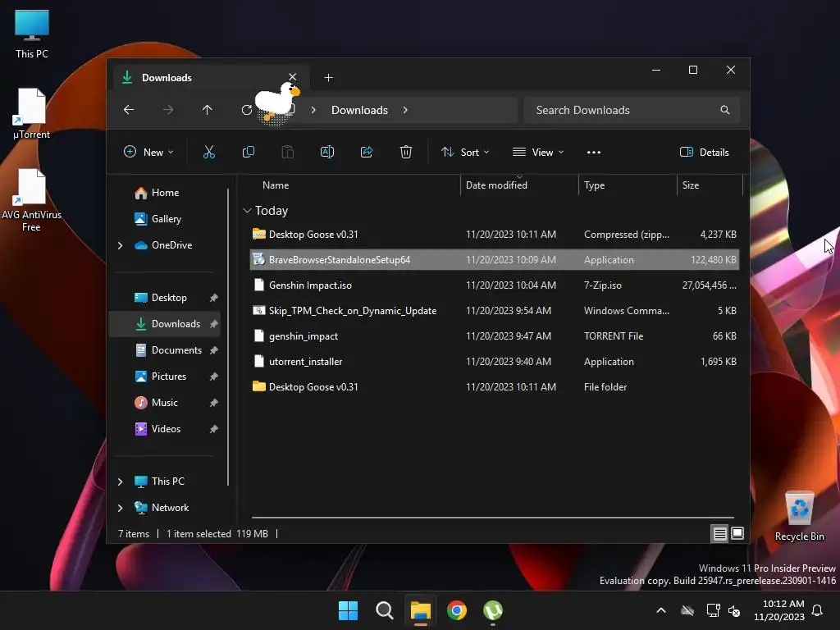Image resolution: width=840 pixels, height=630 pixels.
Task: Unpin Downloads using its pin icon
Action: click(214, 324)
